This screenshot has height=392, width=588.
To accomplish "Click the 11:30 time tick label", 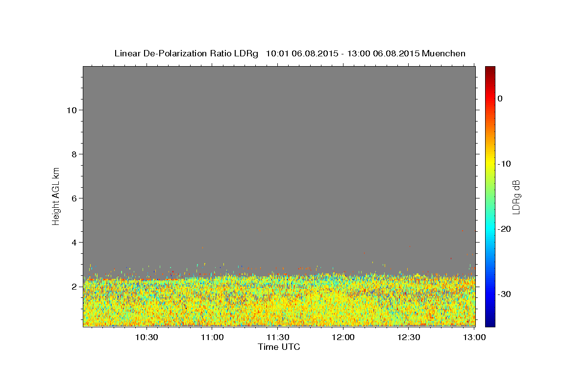I will click(278, 337).
